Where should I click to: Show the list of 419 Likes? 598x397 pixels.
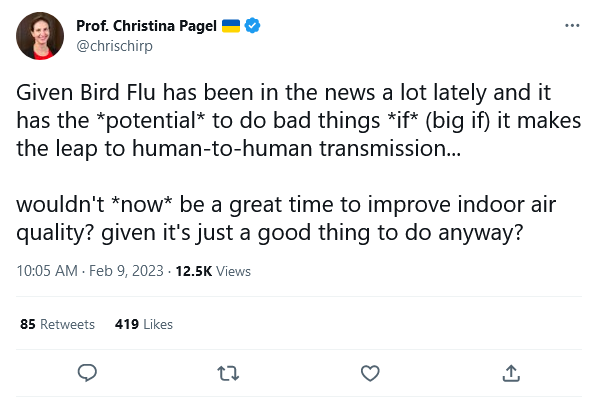(144, 324)
